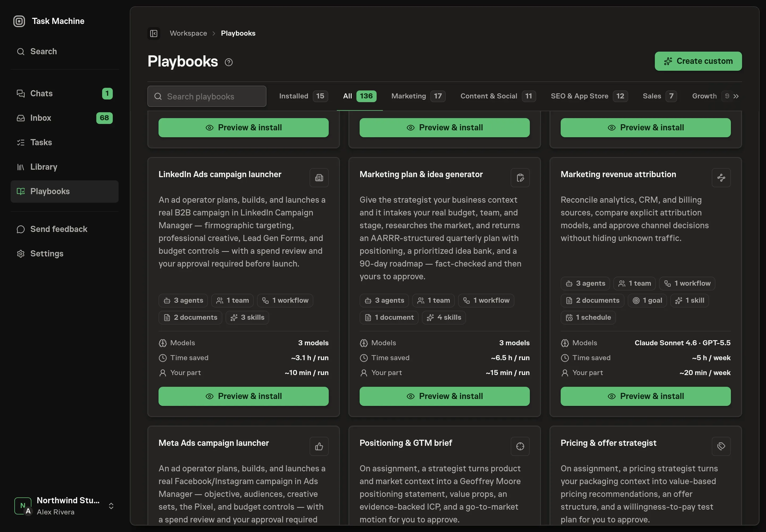
Task: Click the Meta Ads campaign launcher thumbs-up icon
Action: click(319, 446)
